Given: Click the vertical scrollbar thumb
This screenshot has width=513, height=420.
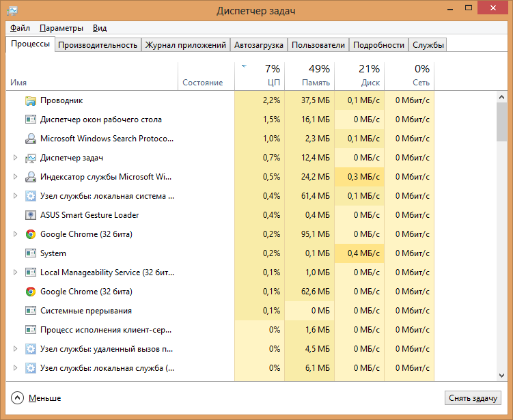Looking at the screenshot, I should (x=501, y=122).
